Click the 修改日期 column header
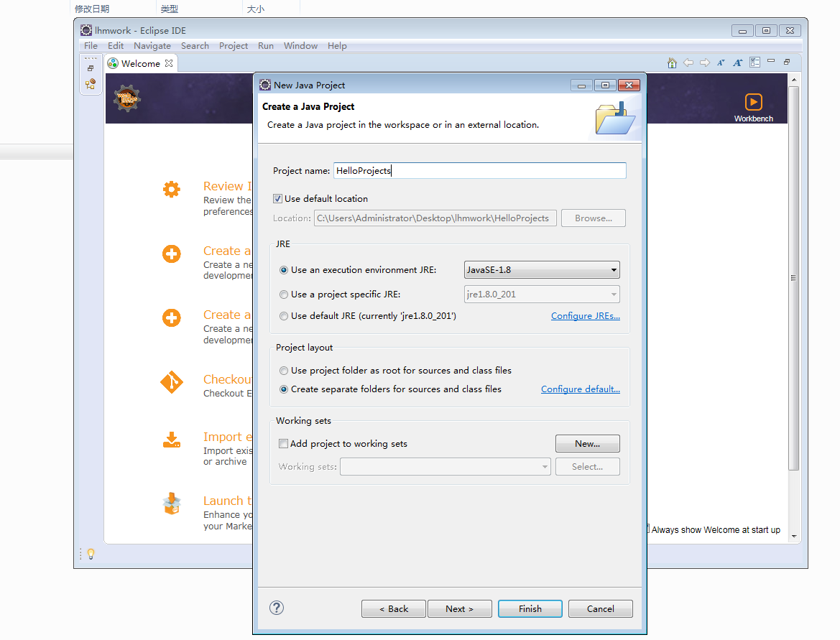840x640 pixels. (x=91, y=9)
